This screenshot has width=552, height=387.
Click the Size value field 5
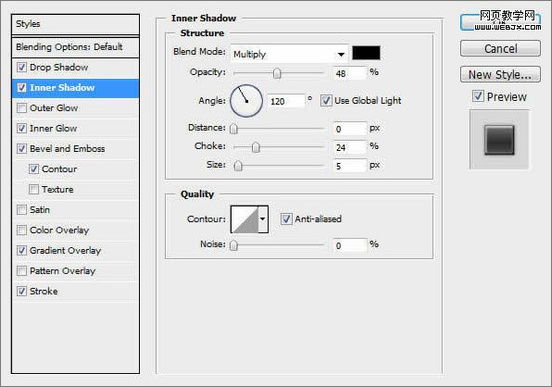(x=350, y=166)
